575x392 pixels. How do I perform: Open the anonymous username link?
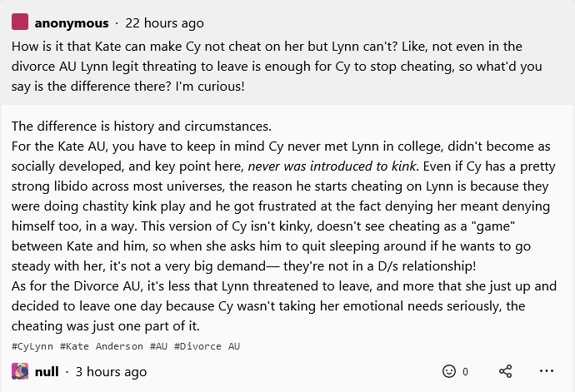pos(72,23)
